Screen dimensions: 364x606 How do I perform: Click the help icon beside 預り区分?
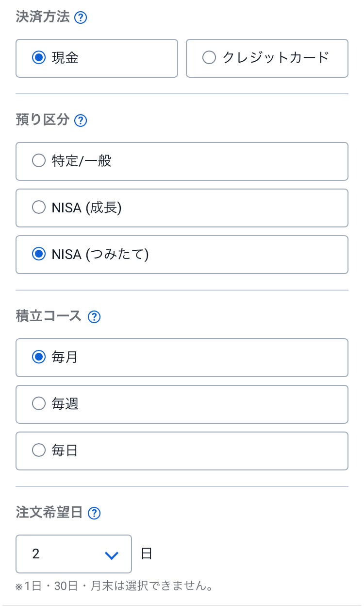pyautogui.click(x=81, y=121)
